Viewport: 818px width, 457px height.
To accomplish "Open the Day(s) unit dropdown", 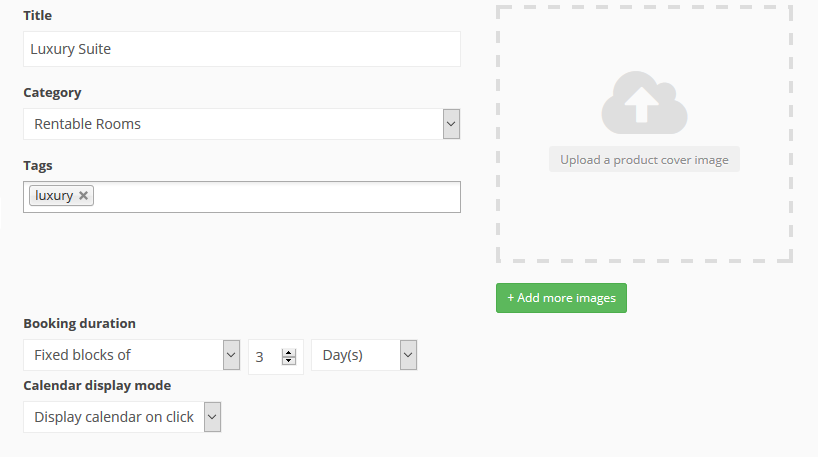I will click(x=364, y=355).
